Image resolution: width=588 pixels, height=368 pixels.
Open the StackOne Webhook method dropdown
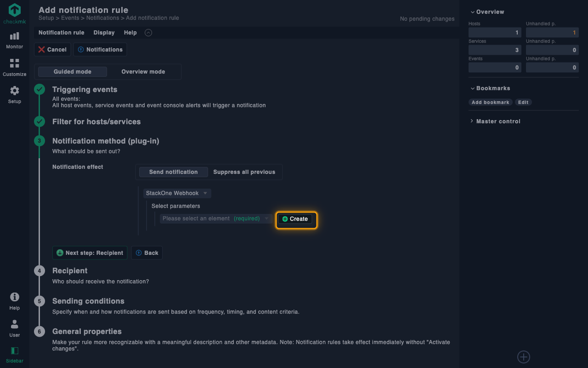pyautogui.click(x=177, y=193)
